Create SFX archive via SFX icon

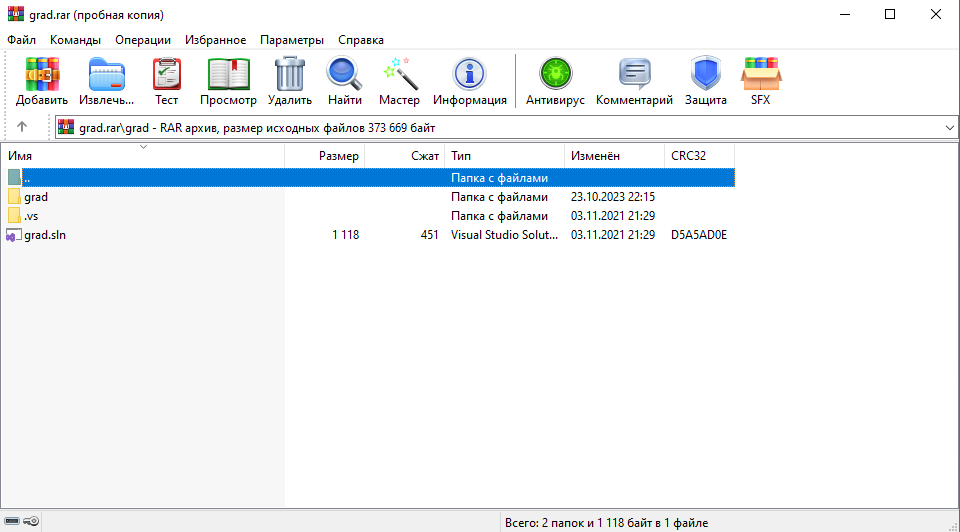(761, 75)
